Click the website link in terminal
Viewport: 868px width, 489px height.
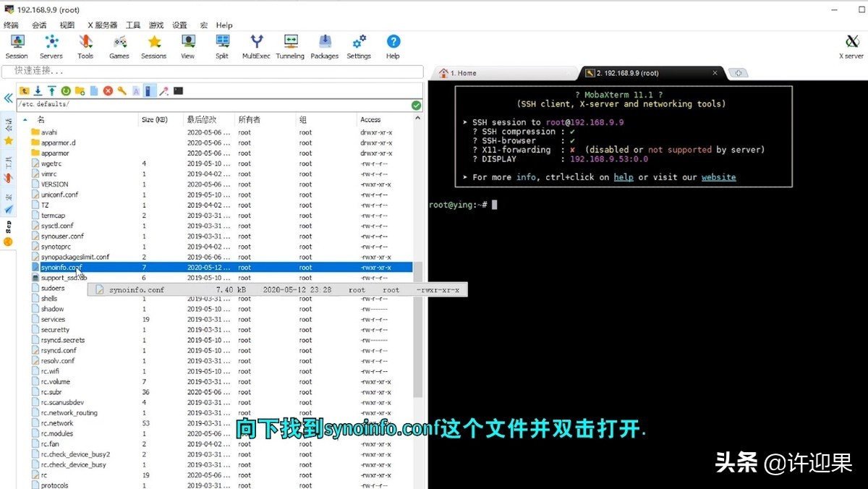pyautogui.click(x=718, y=177)
